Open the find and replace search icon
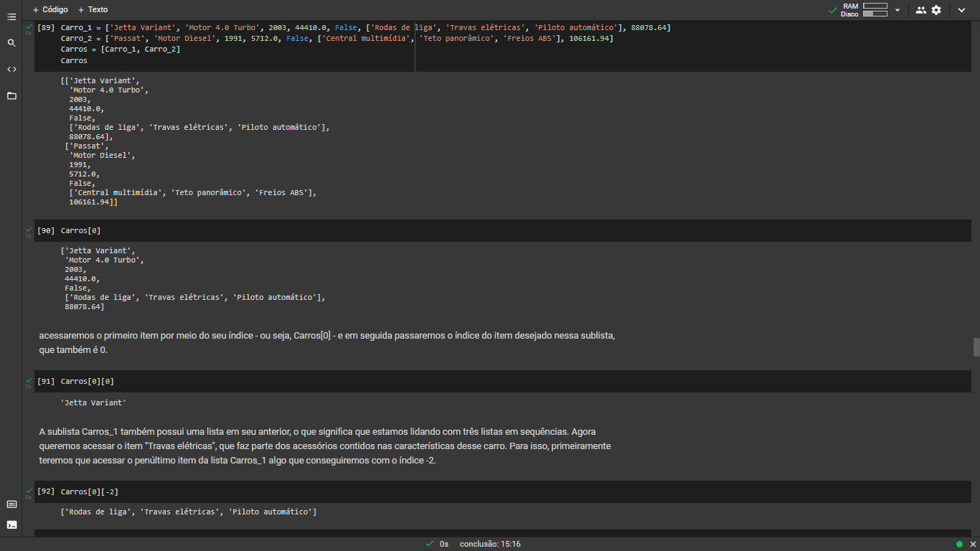 tap(11, 43)
